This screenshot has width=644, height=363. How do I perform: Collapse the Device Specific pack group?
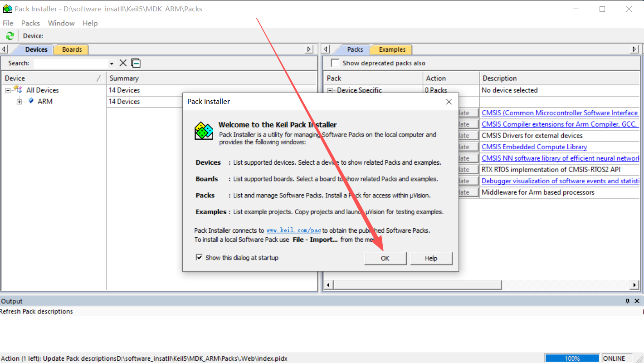[330, 90]
